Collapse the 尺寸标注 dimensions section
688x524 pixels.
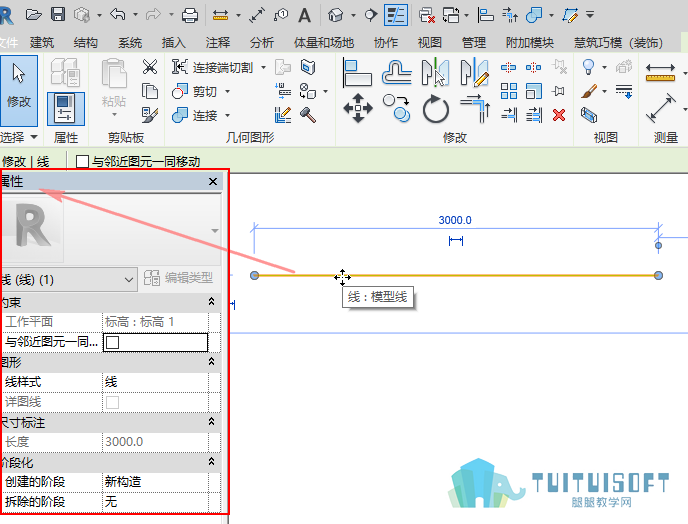pyautogui.click(x=211, y=422)
